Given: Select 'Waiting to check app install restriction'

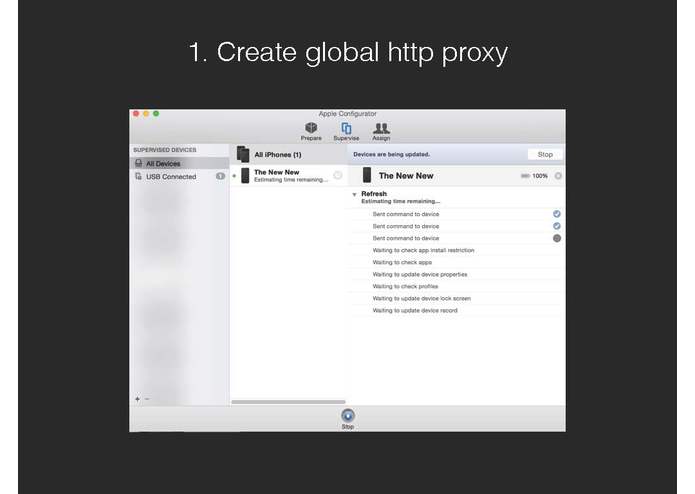Looking at the screenshot, I should coord(457,250).
